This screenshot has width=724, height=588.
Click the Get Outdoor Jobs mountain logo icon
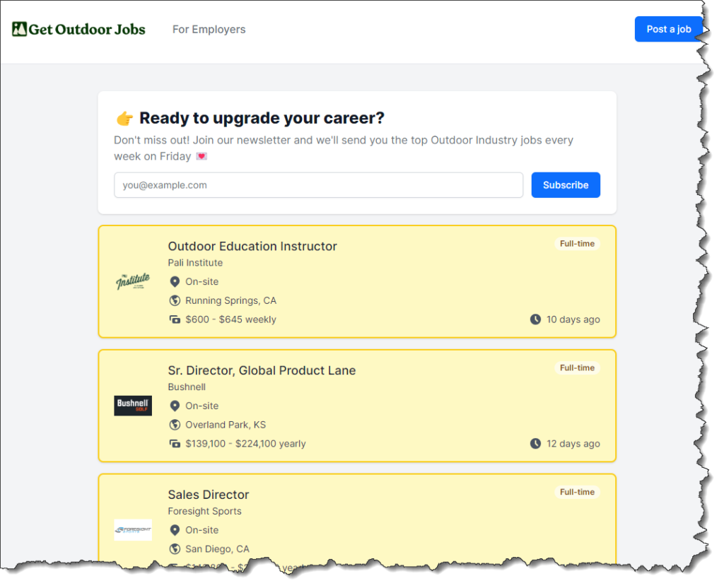click(19, 29)
